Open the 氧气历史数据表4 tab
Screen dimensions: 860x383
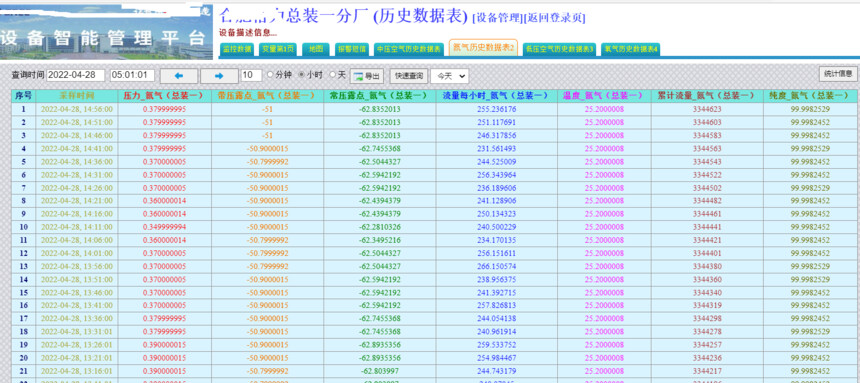pos(631,49)
